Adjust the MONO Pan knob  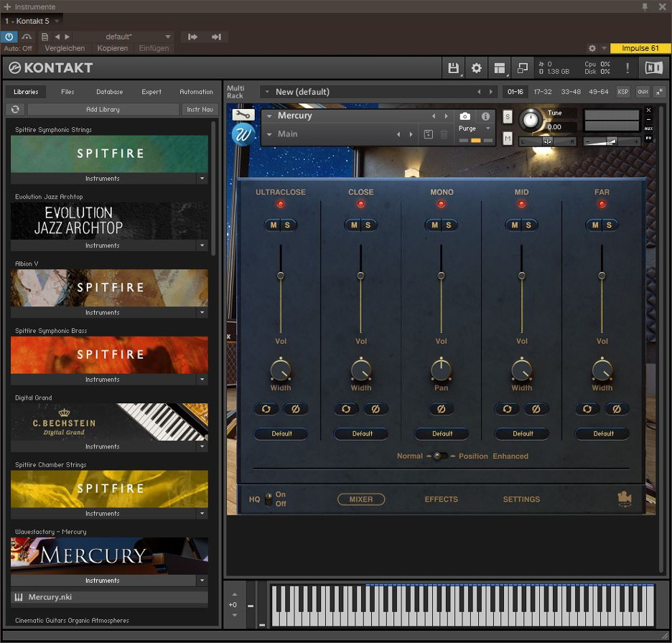[x=441, y=370]
